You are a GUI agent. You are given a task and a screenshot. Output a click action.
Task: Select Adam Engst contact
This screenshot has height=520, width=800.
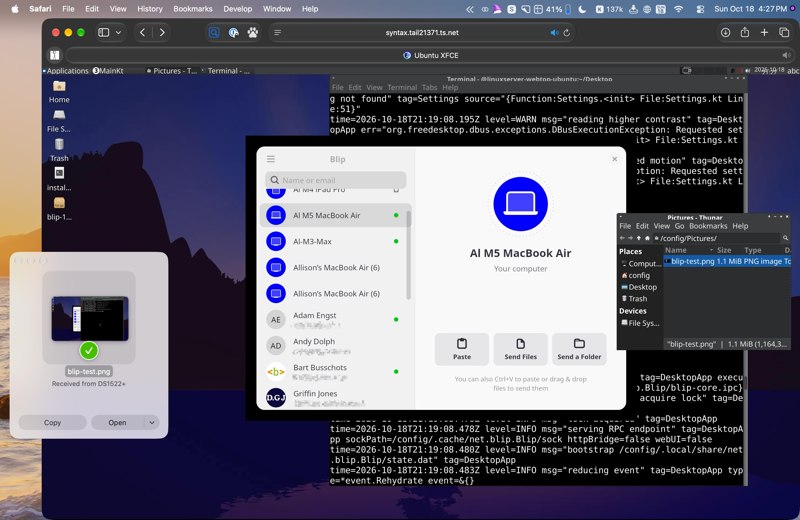pyautogui.click(x=335, y=319)
